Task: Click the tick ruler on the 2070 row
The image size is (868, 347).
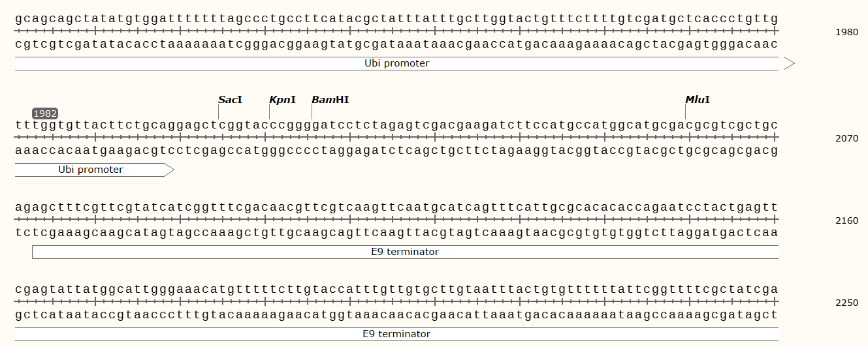Action: 396,138
